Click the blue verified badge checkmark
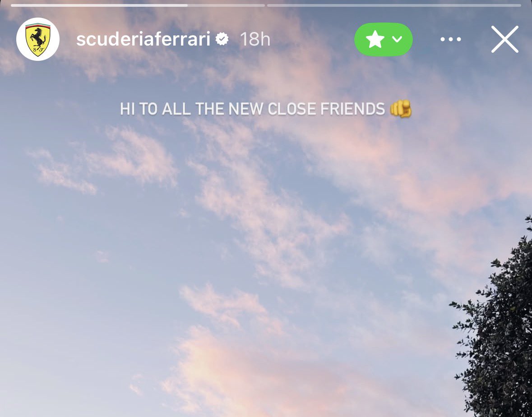Viewport: 532px width, 417px height. tap(222, 39)
